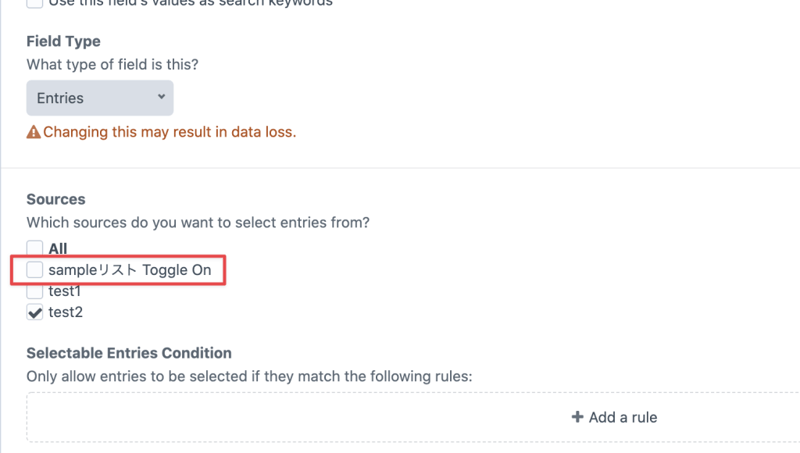The image size is (800, 453).
Task: Click the Add a rule button
Action: [614, 417]
